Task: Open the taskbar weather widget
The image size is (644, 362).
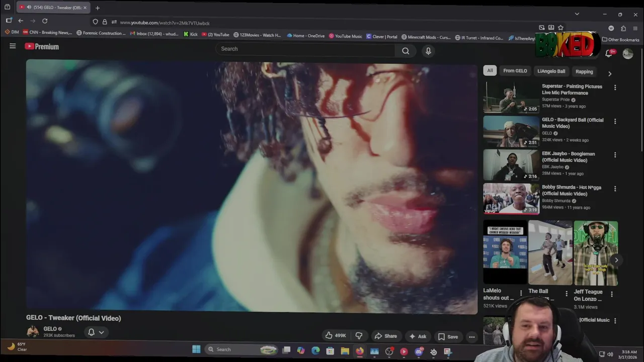Action: click(17, 346)
